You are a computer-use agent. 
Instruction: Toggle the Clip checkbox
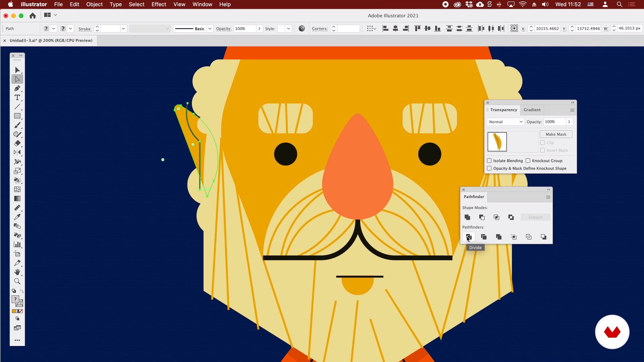pyautogui.click(x=542, y=142)
